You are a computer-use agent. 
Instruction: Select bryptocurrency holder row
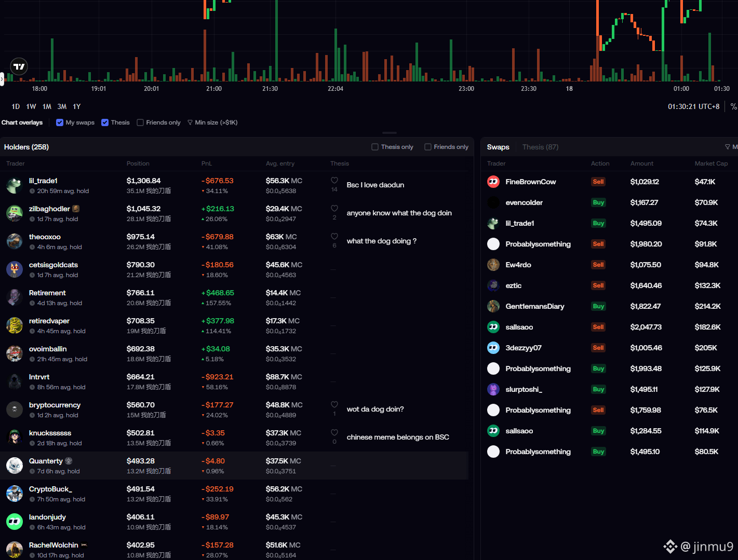pyautogui.click(x=234, y=409)
